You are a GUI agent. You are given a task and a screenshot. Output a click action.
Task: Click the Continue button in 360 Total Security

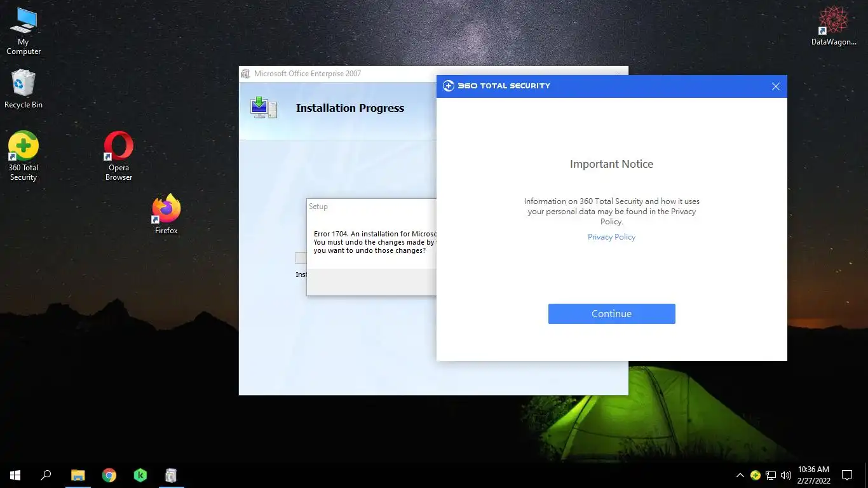[x=611, y=314]
